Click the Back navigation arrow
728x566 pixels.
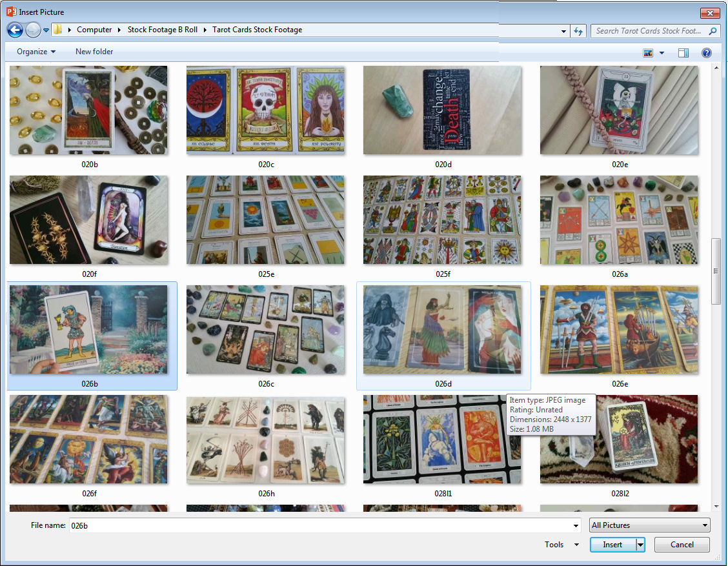tap(15, 30)
